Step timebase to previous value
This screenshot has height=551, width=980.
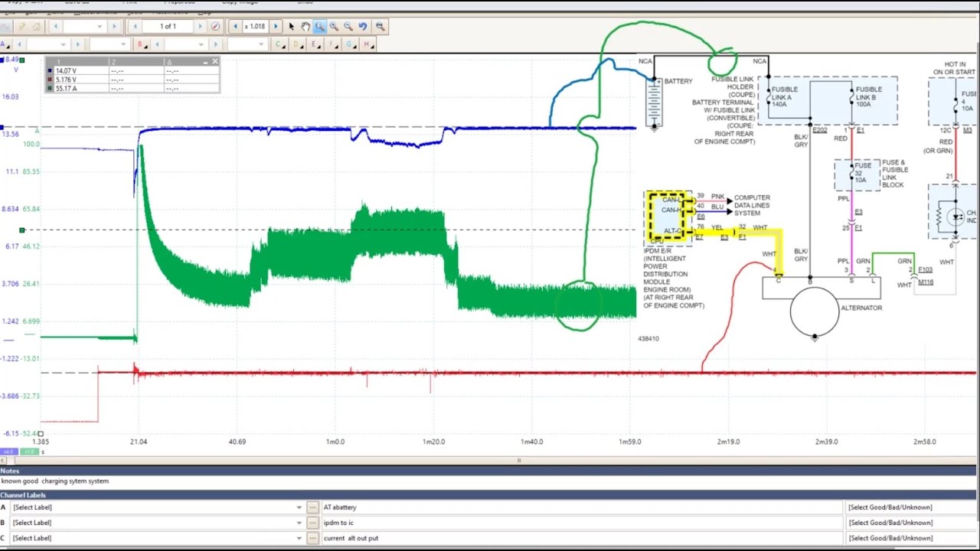56,26
